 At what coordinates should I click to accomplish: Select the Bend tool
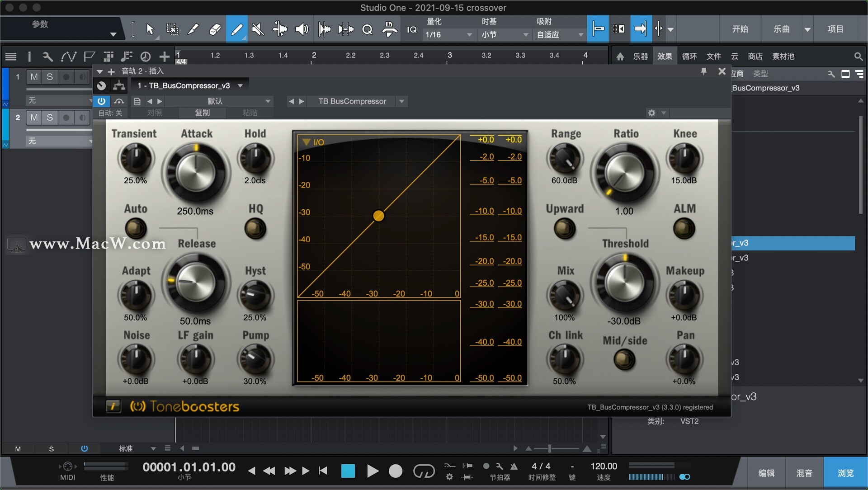click(280, 29)
